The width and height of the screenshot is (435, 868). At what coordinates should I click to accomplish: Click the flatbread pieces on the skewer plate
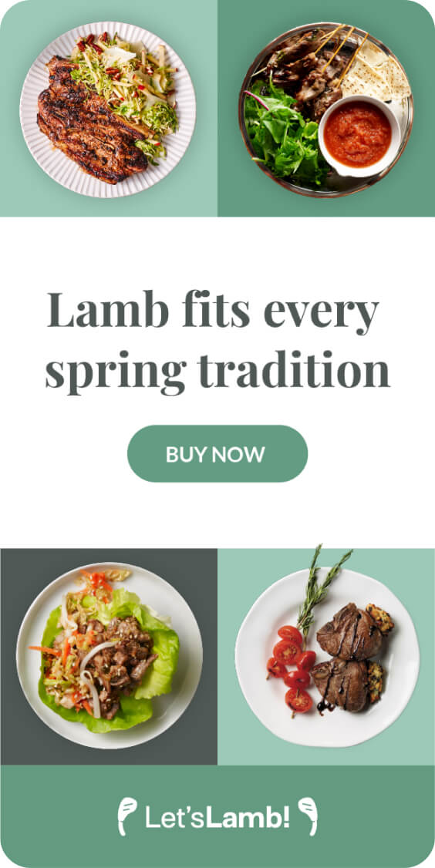tap(377, 75)
